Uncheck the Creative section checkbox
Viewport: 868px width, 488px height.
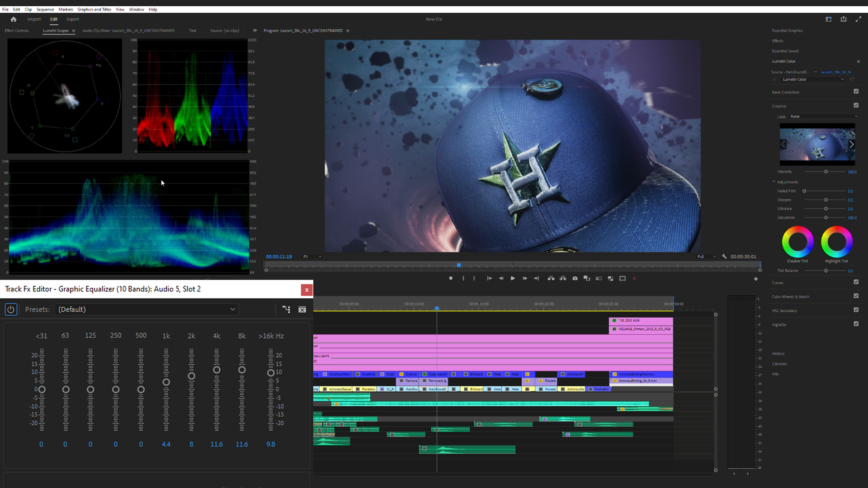[x=856, y=105]
